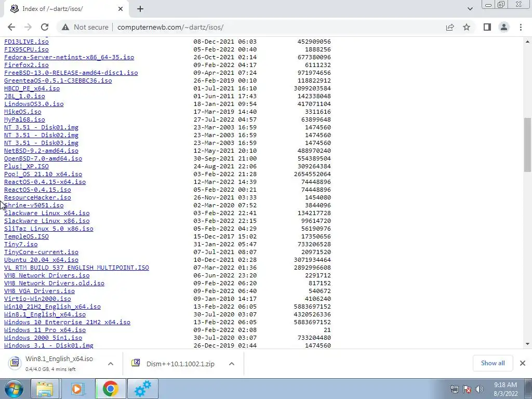This screenshot has width=532, height=399.
Task: Open the clock showing 9:18 AM
Action: point(506,389)
